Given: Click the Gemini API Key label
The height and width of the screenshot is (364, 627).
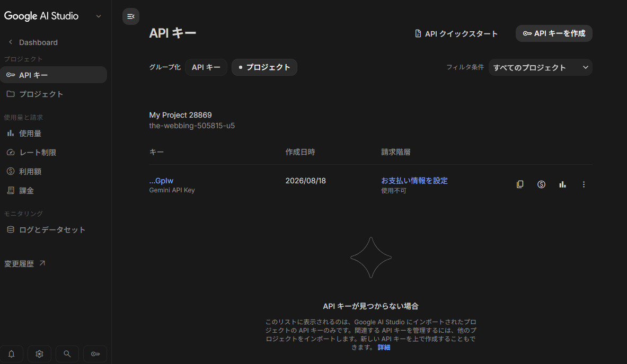Looking at the screenshot, I should (172, 190).
